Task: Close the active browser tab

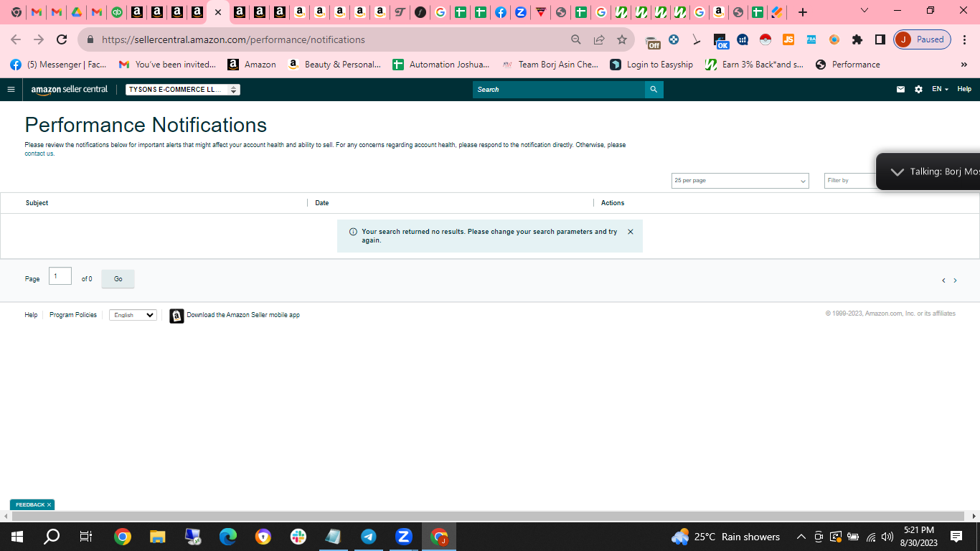Action: tap(218, 12)
